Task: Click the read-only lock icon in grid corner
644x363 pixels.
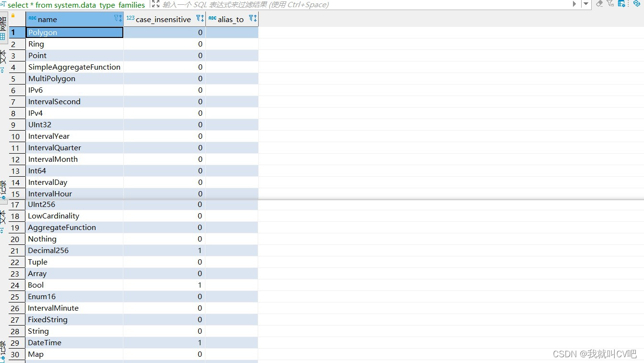Action: coord(13,16)
